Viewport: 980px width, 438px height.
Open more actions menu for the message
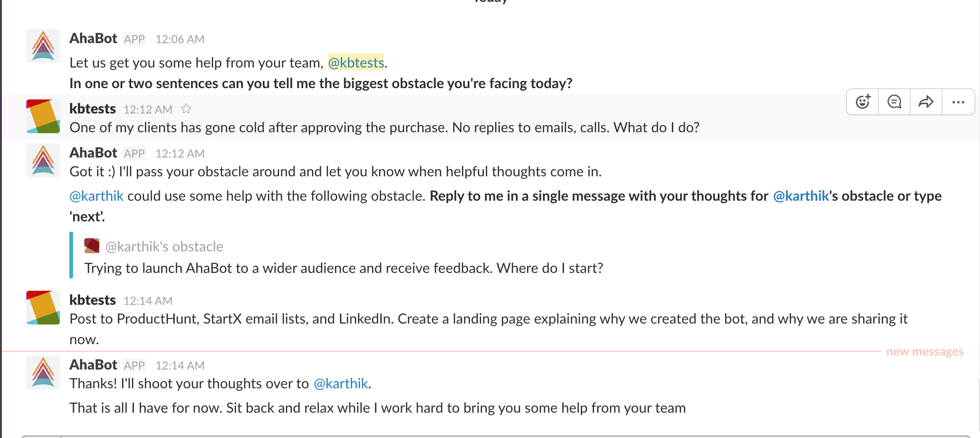click(x=958, y=102)
